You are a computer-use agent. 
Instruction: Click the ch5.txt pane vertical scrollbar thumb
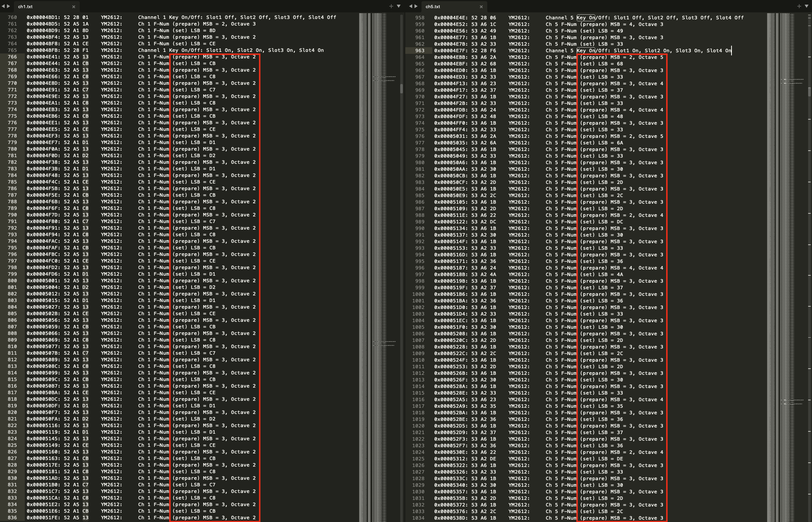pyautogui.click(x=809, y=92)
